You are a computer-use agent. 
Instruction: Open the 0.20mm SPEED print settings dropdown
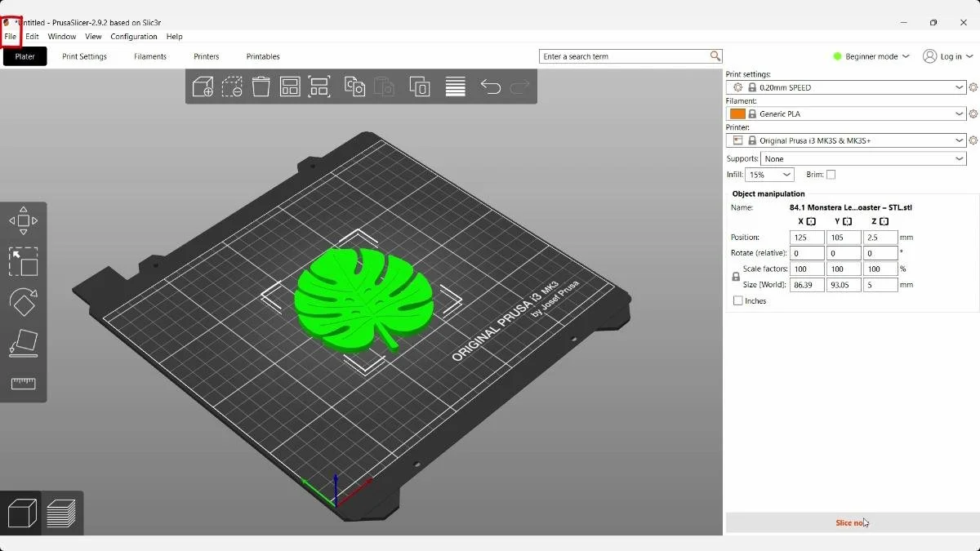coord(846,87)
